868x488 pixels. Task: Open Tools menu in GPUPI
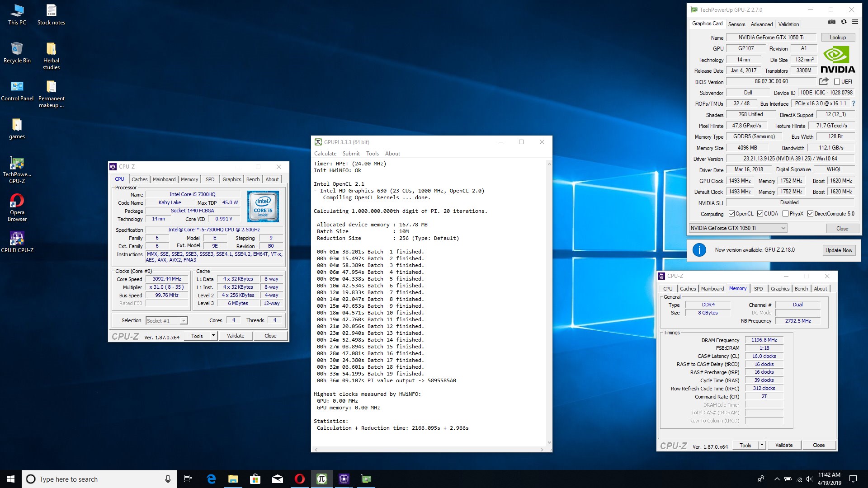point(372,154)
